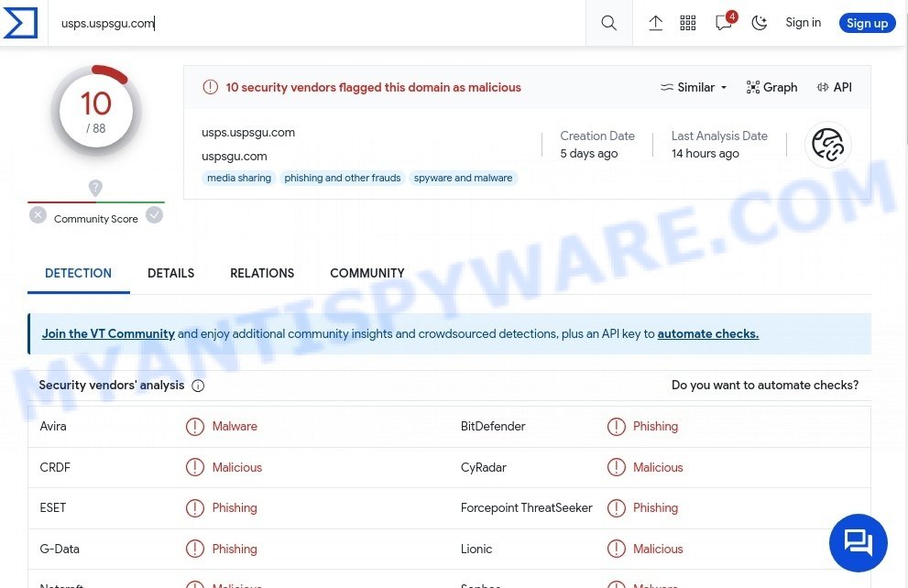This screenshot has height=588, width=908.
Task: Click the Forcepoint ThreatSeeker Phishing alert icon
Action: (x=616, y=508)
